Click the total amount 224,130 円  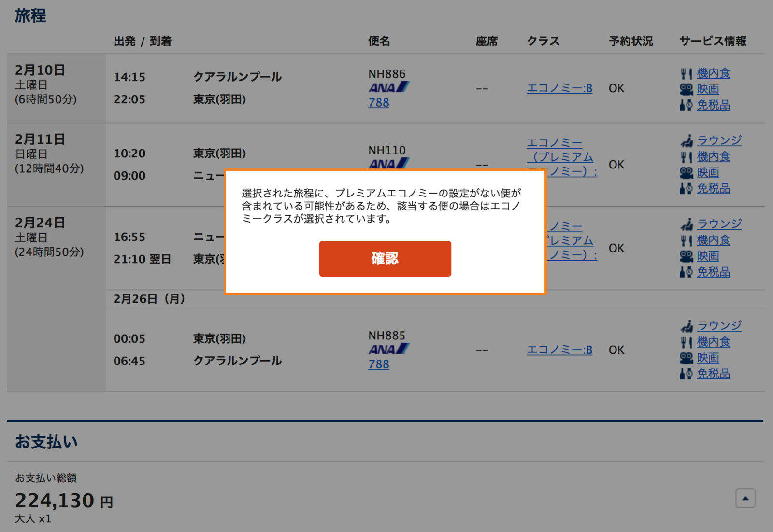(64, 501)
